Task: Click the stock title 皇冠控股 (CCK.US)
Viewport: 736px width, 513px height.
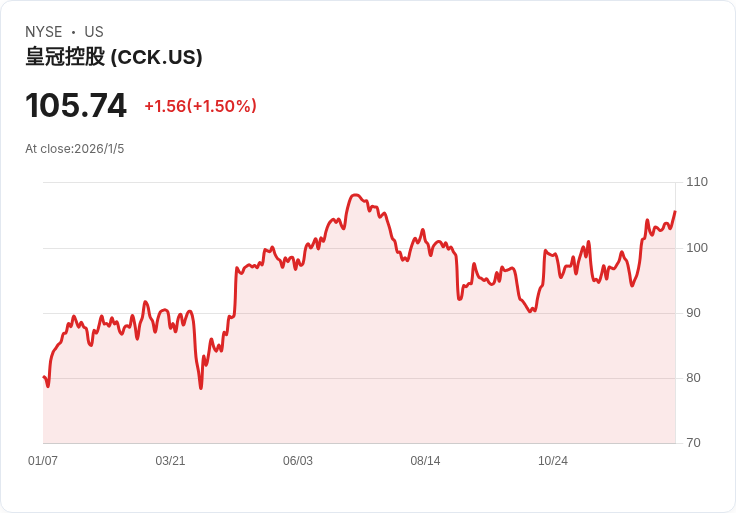Action: coord(114,57)
